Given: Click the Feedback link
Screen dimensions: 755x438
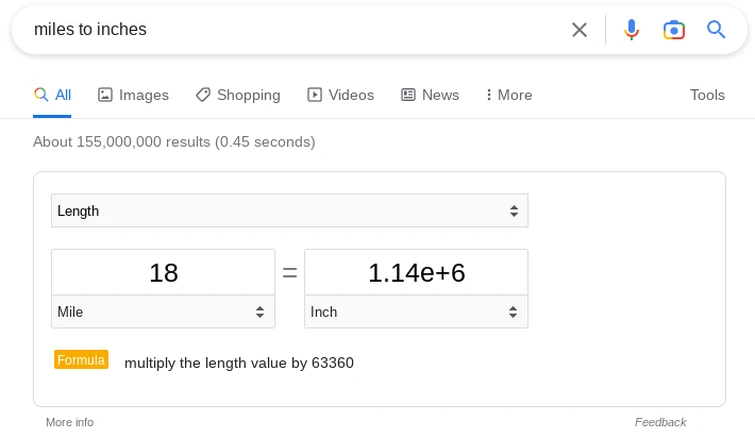Looking at the screenshot, I should point(660,422).
